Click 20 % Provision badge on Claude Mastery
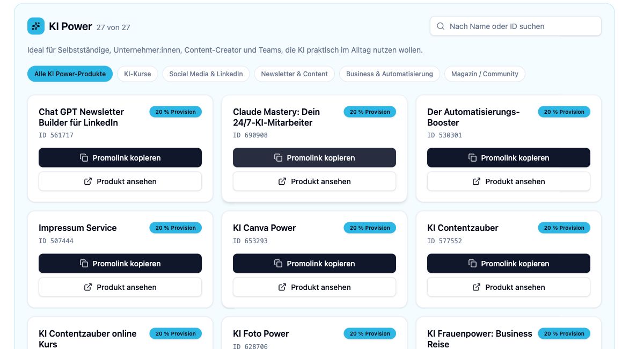 tap(370, 112)
